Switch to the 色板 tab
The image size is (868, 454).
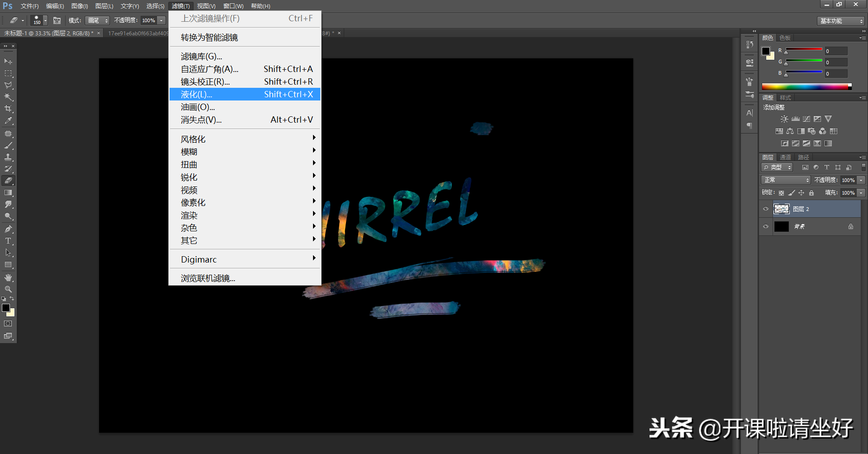785,38
